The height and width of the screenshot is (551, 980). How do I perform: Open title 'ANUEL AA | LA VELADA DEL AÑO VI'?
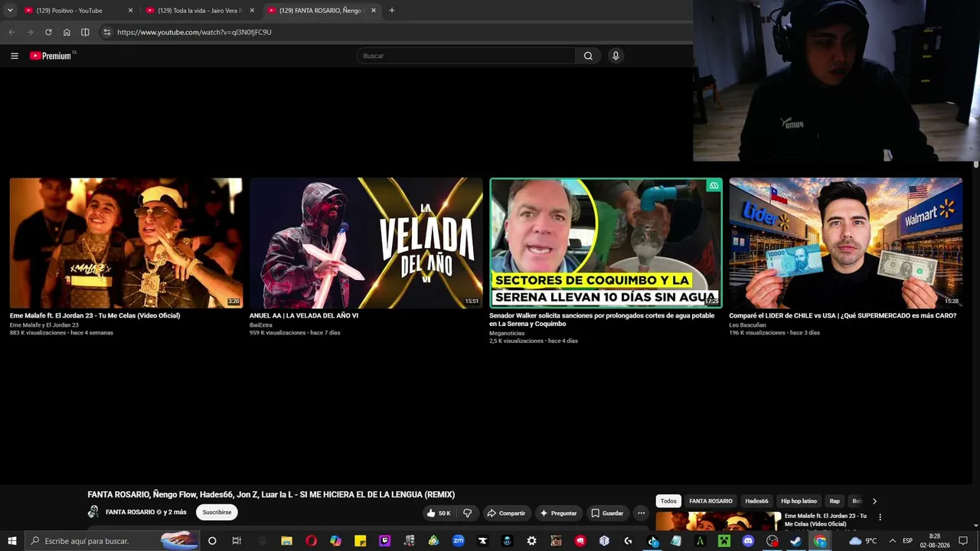coord(304,315)
